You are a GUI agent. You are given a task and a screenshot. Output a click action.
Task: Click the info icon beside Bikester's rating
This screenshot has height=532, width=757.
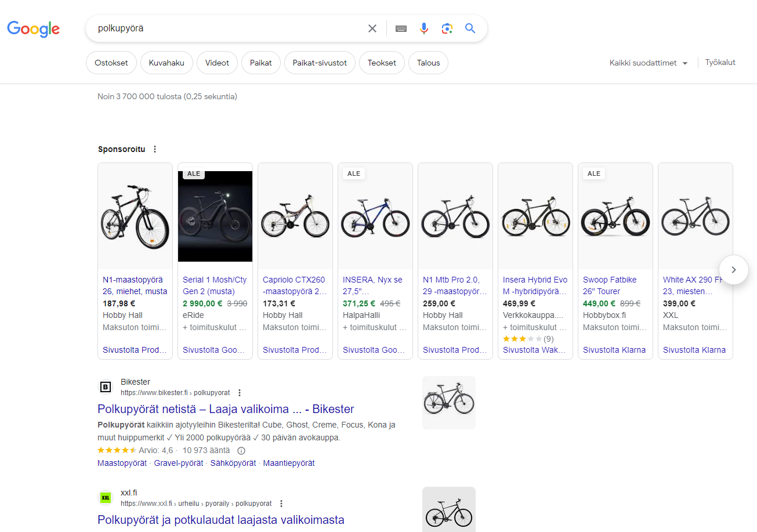tap(241, 450)
